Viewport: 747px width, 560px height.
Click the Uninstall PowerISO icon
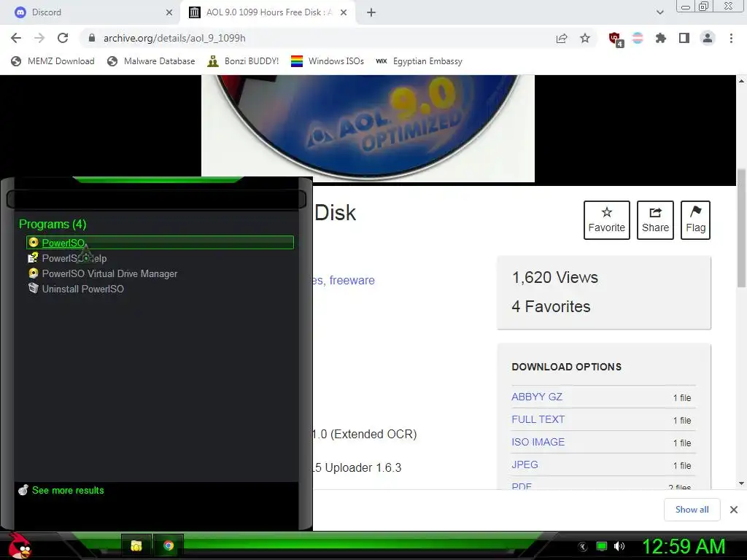(x=34, y=288)
